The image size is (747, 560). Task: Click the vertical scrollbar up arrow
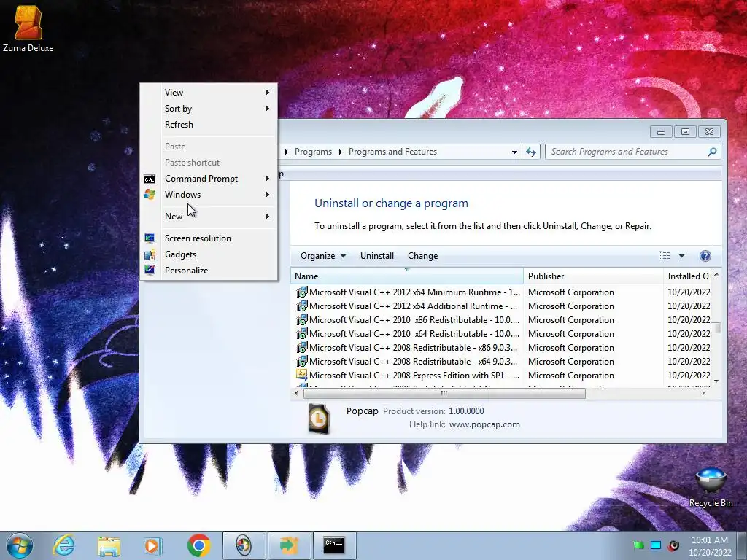pyautogui.click(x=716, y=275)
